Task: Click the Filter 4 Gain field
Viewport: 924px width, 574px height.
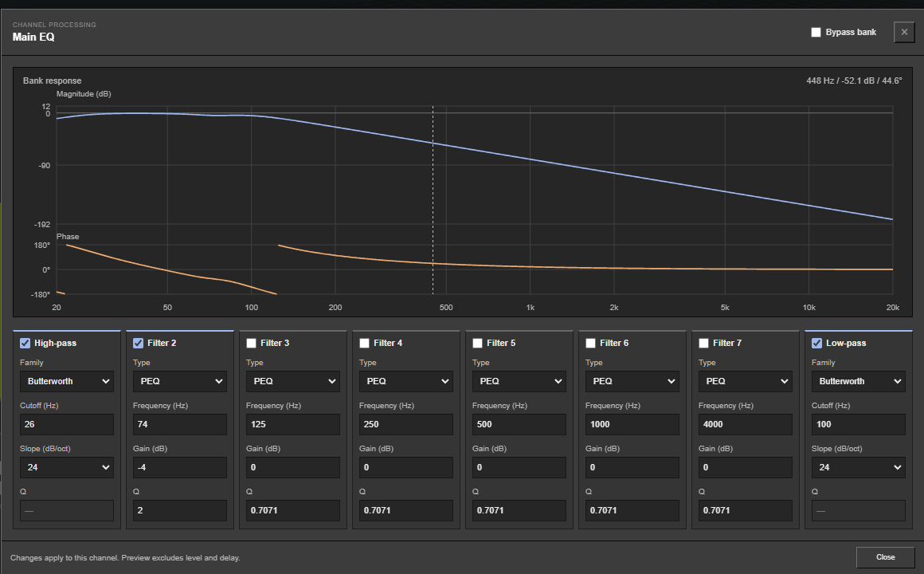Action: [406, 467]
